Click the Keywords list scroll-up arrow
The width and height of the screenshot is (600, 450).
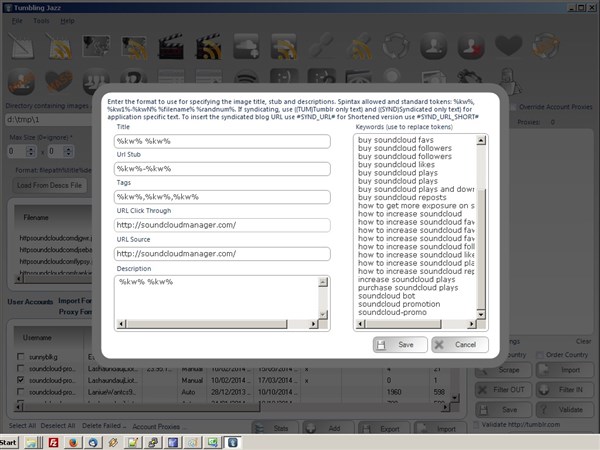[481, 140]
